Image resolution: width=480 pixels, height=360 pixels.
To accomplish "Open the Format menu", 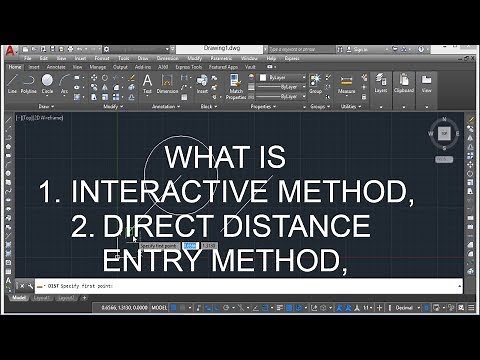I will click(x=102, y=58).
